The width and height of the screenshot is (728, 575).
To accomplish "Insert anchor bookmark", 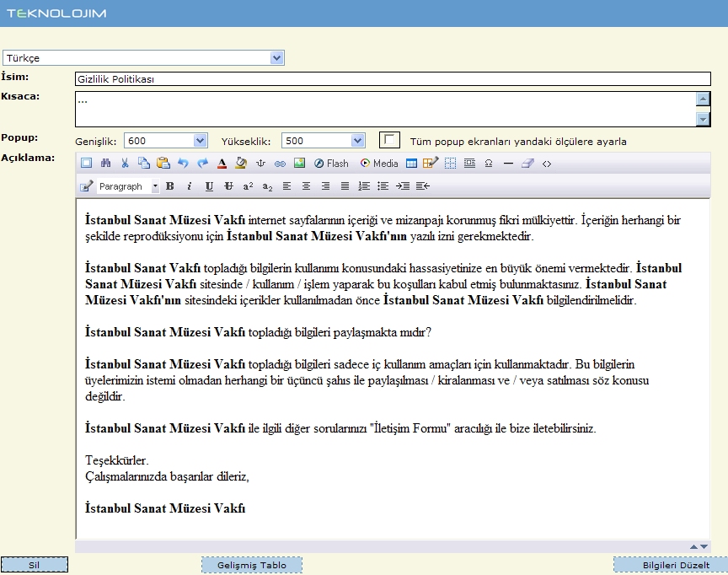I will point(260,163).
